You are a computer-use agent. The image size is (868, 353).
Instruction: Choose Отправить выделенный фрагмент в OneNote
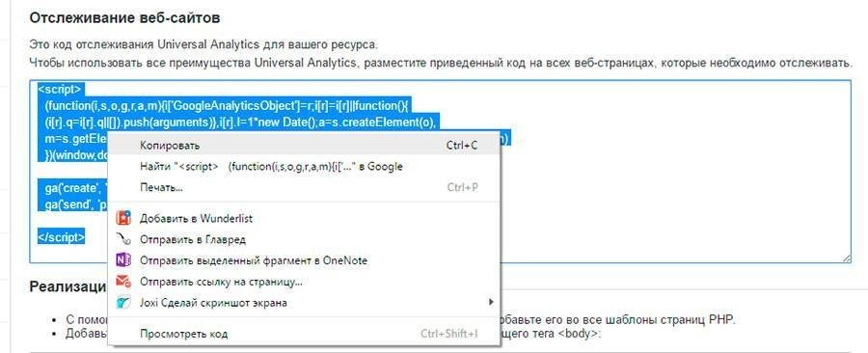pos(304,260)
